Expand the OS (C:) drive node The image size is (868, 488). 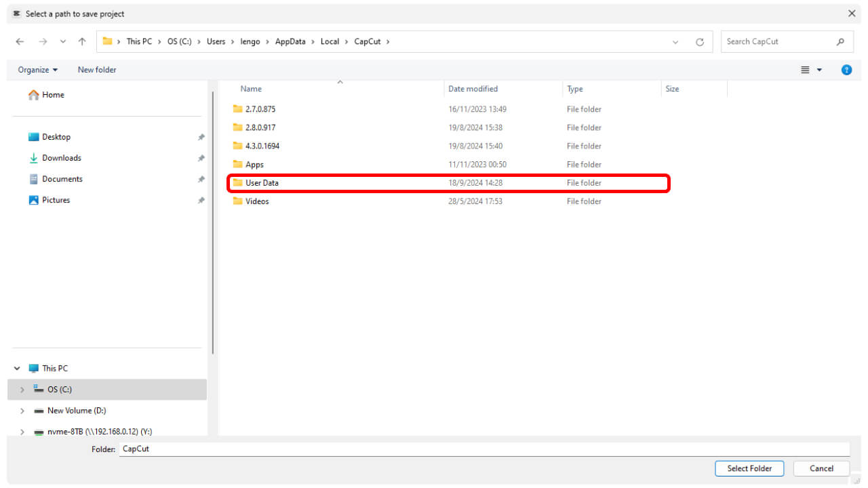pos(22,390)
